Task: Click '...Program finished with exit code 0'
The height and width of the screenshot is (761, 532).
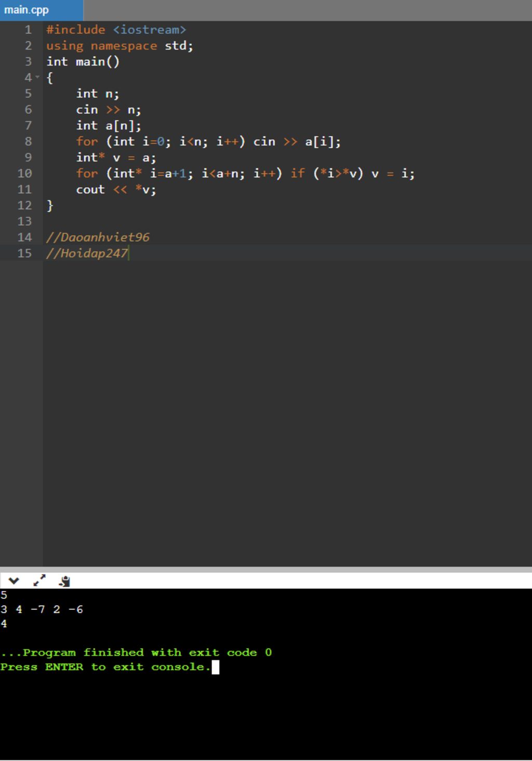Action: click(x=136, y=652)
